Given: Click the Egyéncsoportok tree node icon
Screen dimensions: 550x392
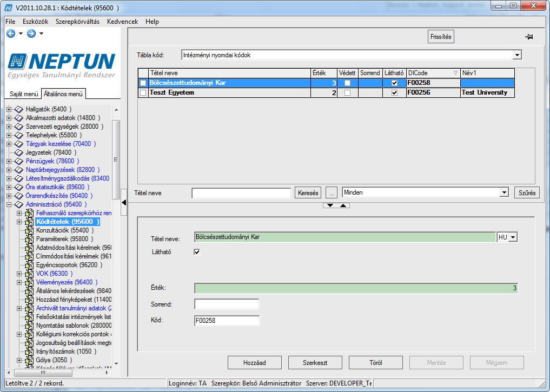Looking at the screenshot, I should coord(29,265).
